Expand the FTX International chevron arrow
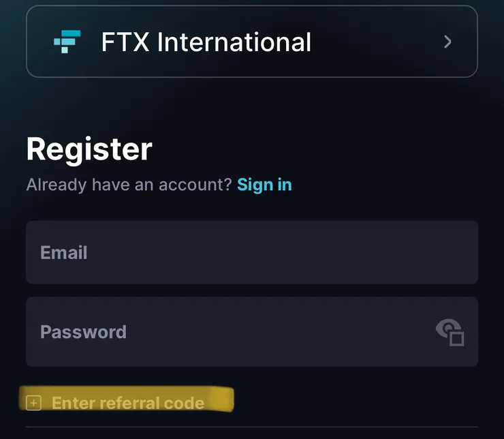 [447, 42]
